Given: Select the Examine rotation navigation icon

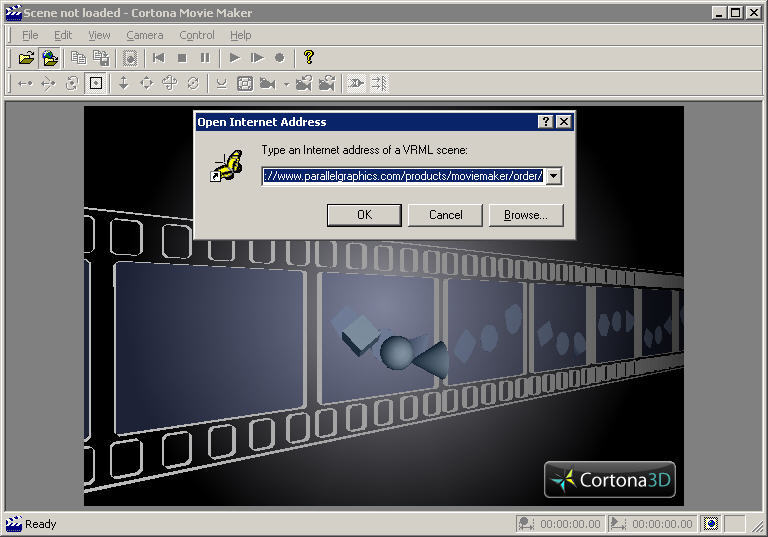Looking at the screenshot, I should pos(72,84).
